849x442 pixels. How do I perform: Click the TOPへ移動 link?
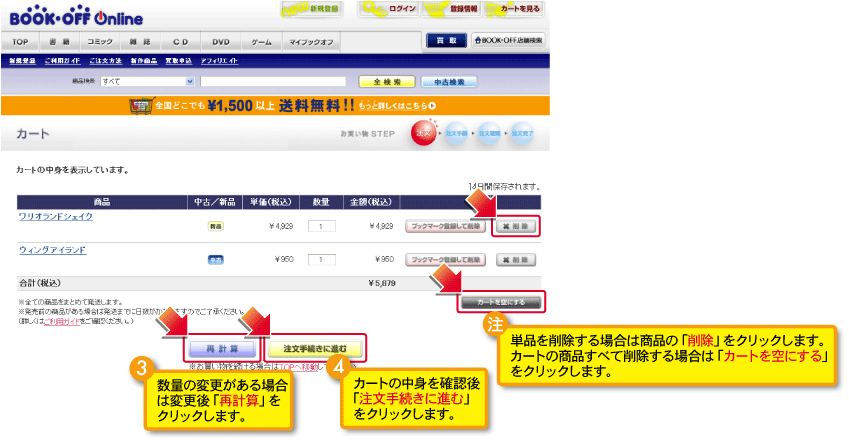tap(298, 367)
